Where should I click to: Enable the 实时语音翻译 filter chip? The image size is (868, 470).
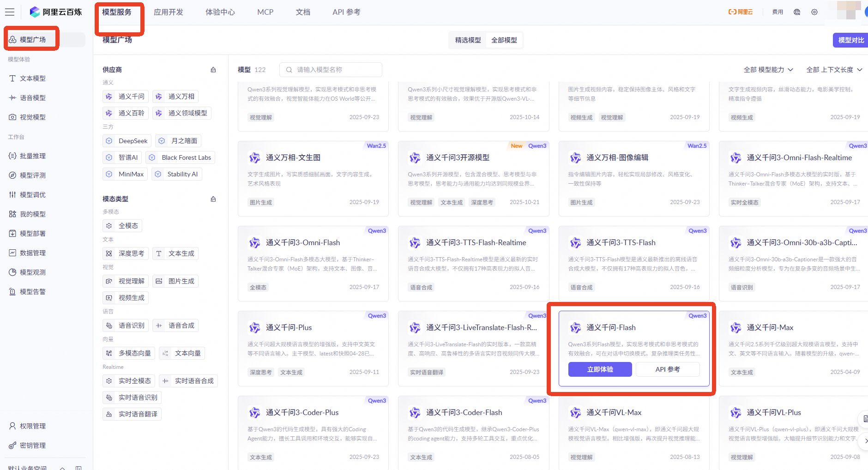click(x=132, y=414)
